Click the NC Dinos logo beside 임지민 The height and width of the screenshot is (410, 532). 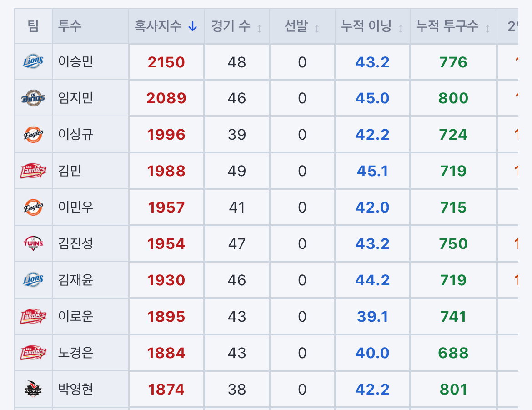coord(33,98)
